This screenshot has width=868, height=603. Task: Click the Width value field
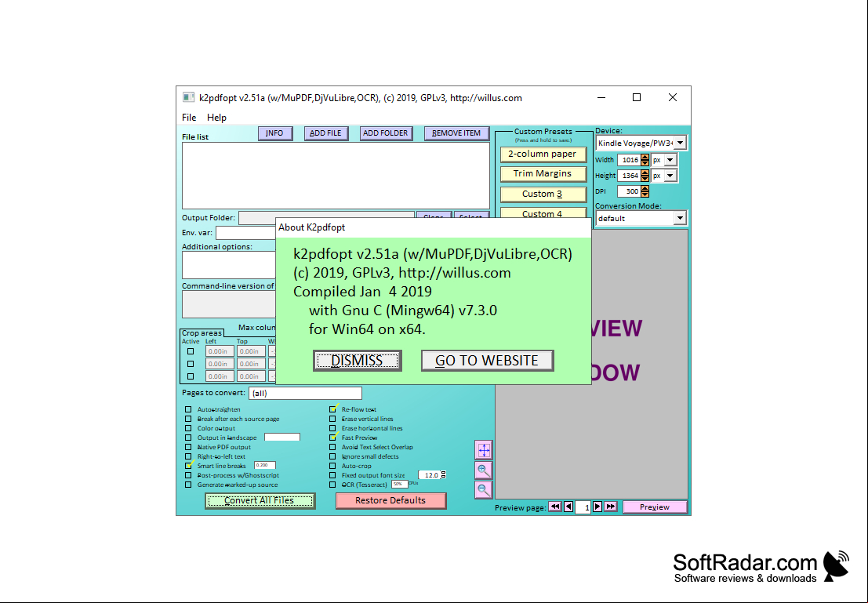coord(630,160)
